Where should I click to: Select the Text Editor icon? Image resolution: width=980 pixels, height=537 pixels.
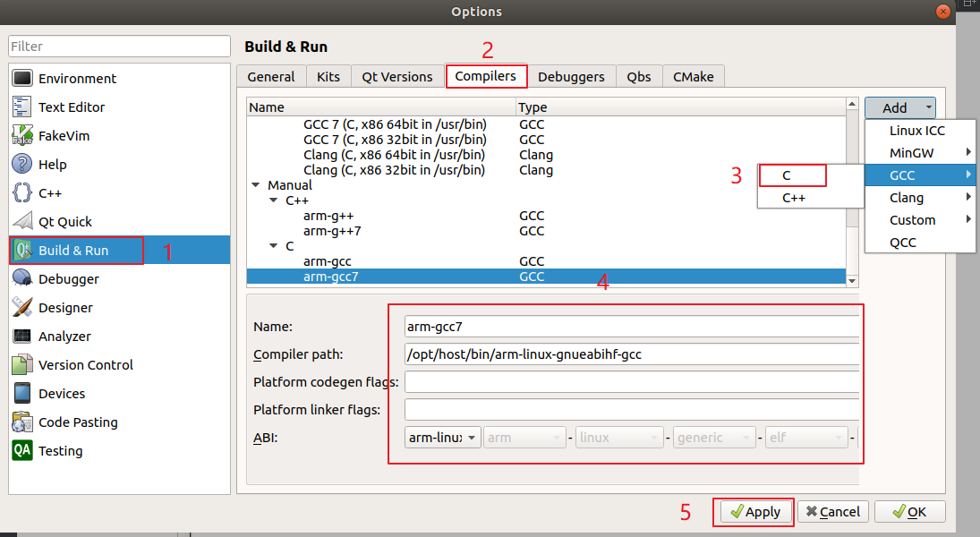click(x=21, y=107)
